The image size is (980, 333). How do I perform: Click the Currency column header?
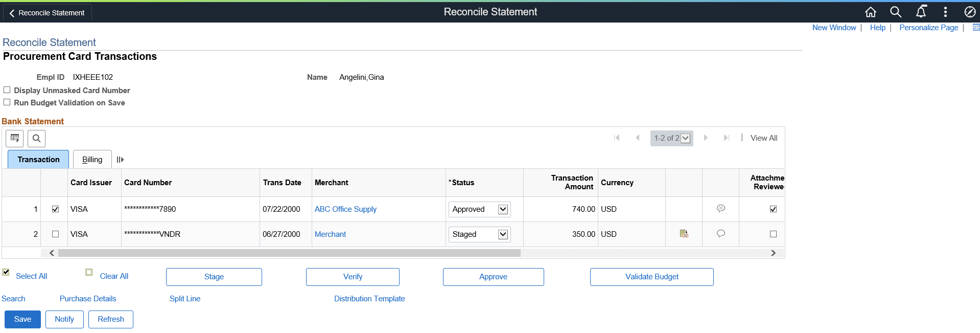(x=617, y=183)
